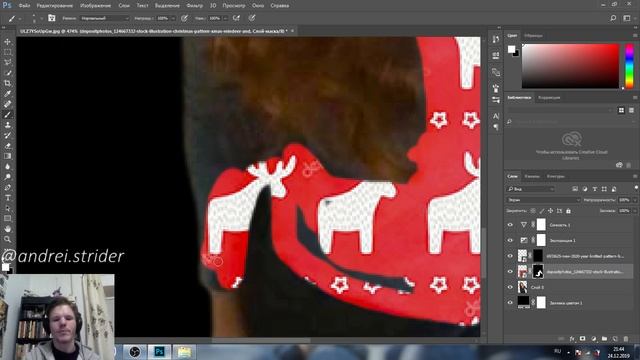This screenshot has height=360, width=640.
Task: Select the Hand tool
Action: tap(7, 229)
